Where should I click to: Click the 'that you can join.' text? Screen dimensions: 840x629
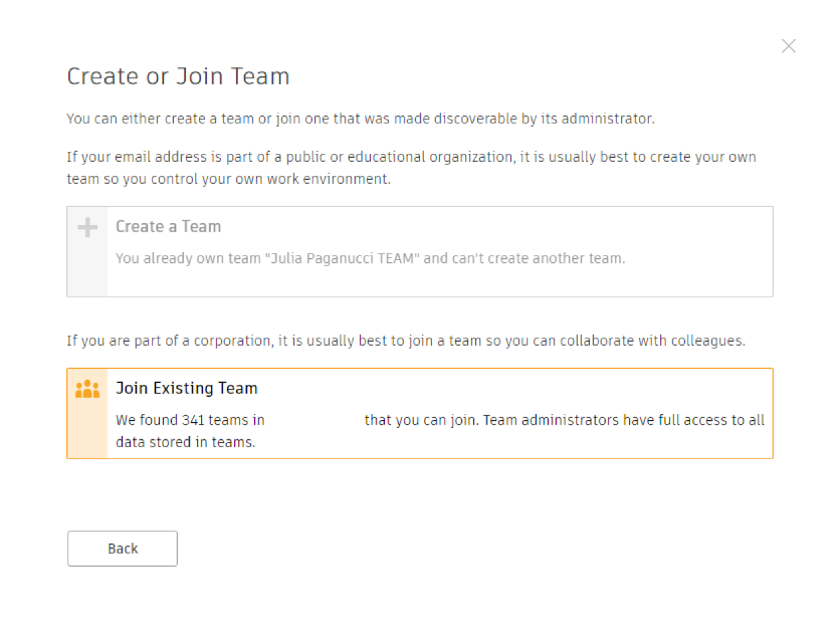point(421,420)
